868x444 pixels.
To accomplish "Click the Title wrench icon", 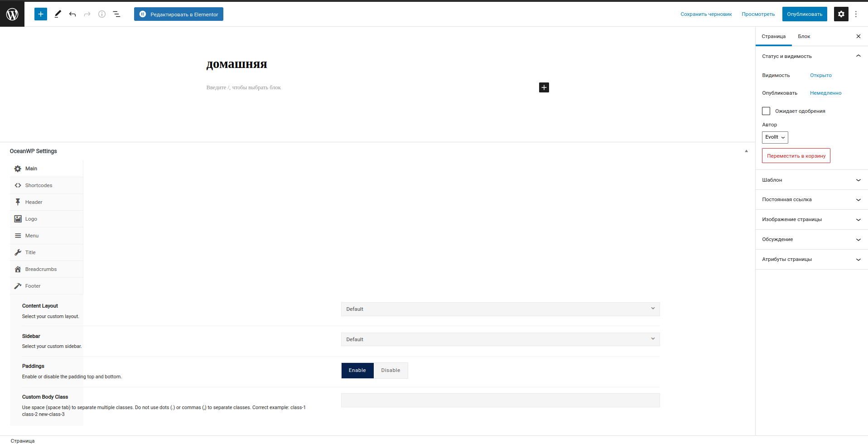I will 18,252.
